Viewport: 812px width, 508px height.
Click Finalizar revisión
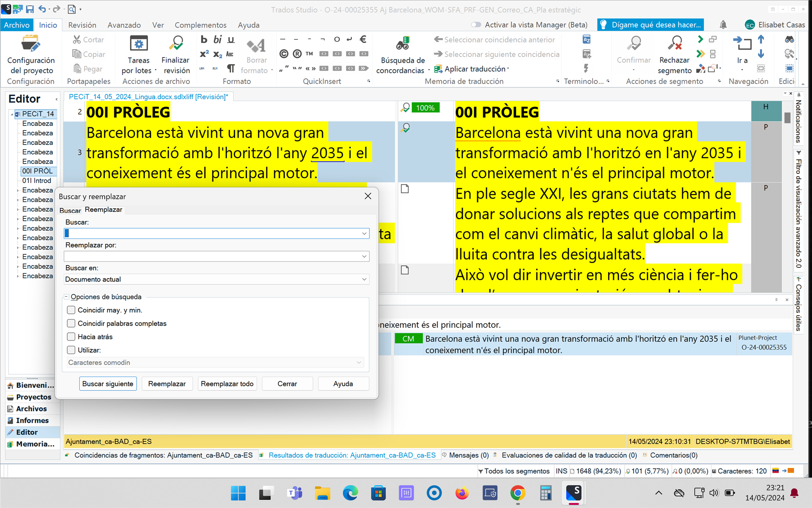[176, 55]
